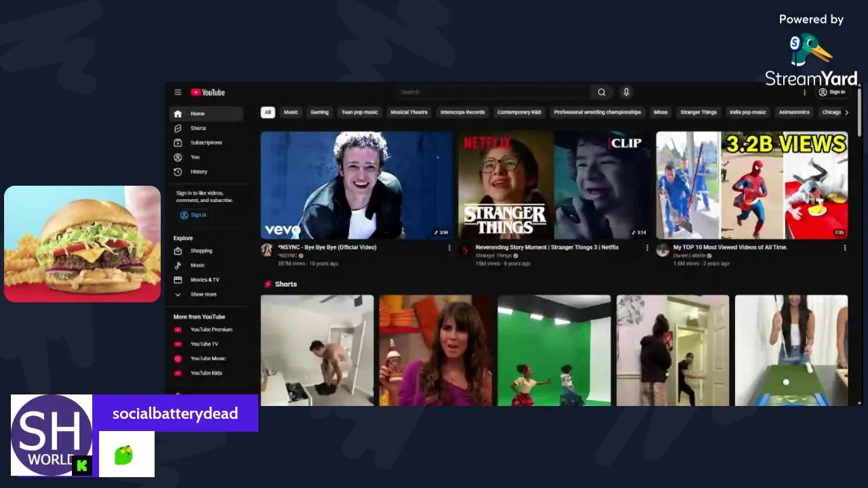Click the YouTube logo
Screen dimensions: 868x488
208,92
